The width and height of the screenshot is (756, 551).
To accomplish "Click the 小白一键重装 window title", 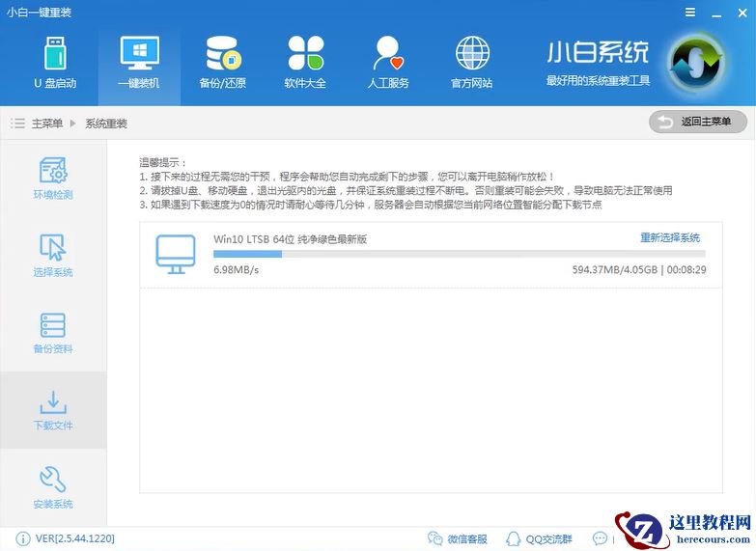I will [x=39, y=12].
